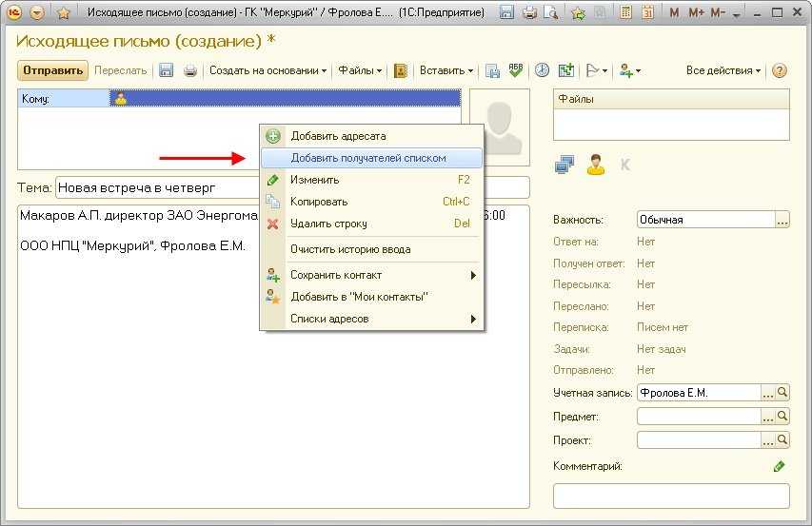The height and width of the screenshot is (526, 812).
Task: Choose Добавить получателей списком from context menu
Action: [368, 158]
